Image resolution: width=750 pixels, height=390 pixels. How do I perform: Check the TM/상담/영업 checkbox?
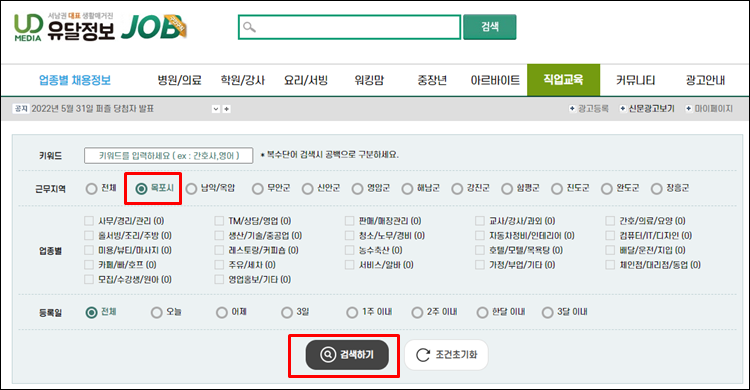tap(219, 221)
